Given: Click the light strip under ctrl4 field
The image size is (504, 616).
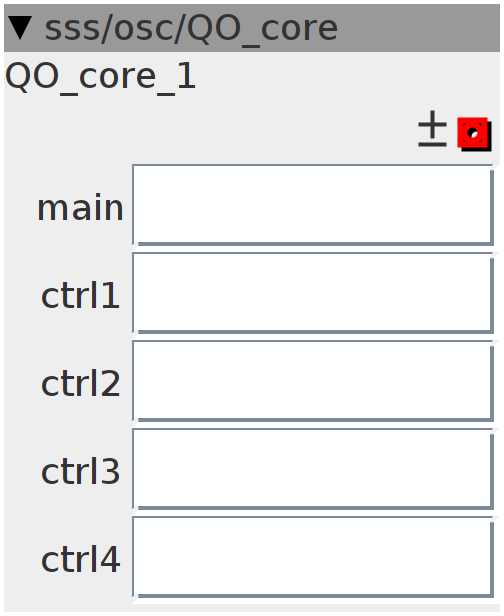Looking at the screenshot, I should 251,608.
